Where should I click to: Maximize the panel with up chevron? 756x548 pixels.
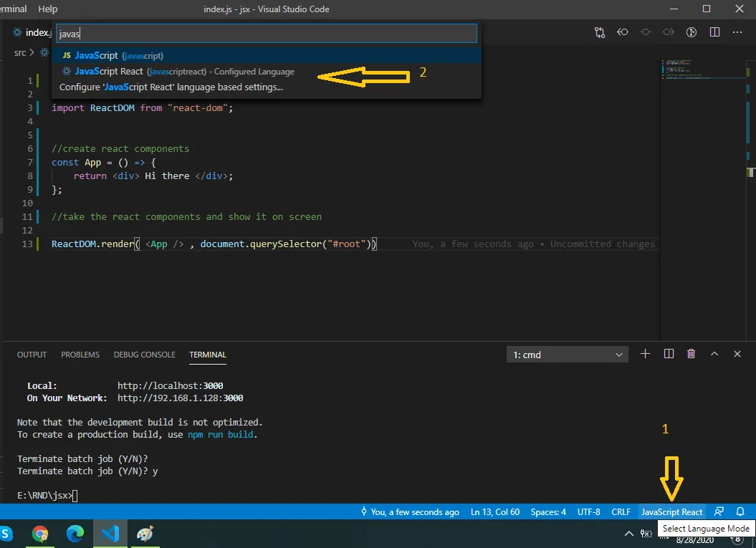pyautogui.click(x=714, y=355)
